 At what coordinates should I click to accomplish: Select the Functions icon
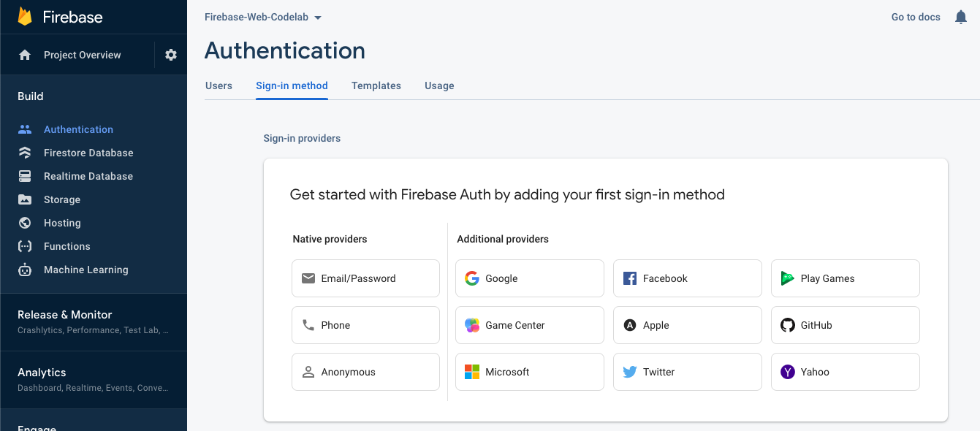tap(24, 246)
